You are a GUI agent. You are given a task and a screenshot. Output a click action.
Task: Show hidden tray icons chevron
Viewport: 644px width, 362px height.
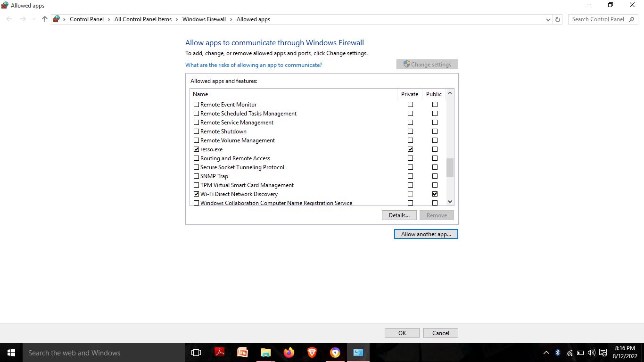546,353
